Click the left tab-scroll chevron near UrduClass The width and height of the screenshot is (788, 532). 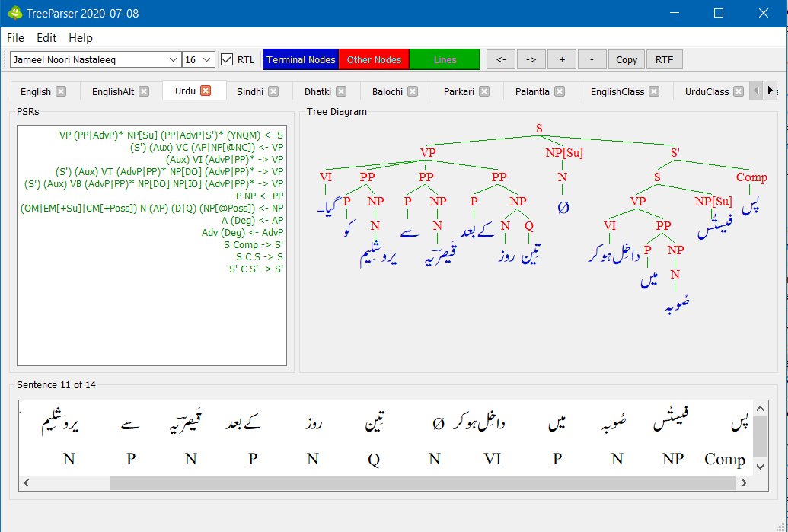click(755, 90)
